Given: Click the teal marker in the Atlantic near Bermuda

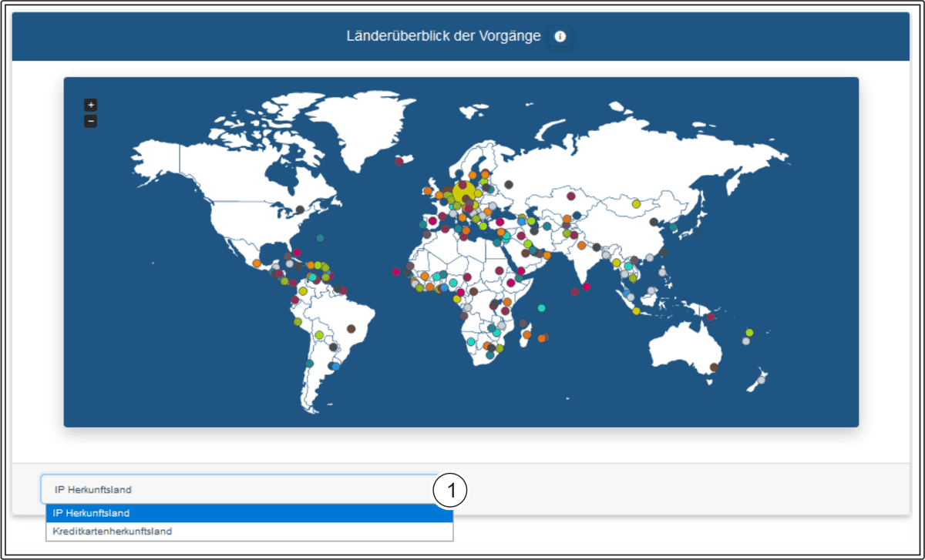Looking at the screenshot, I should (320, 238).
